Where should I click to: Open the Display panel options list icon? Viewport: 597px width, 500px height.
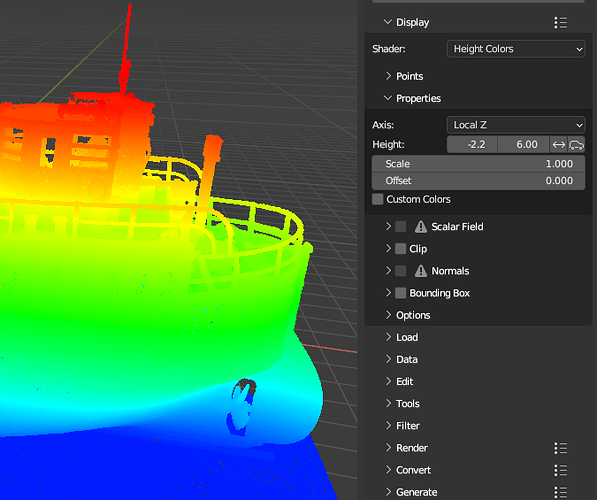(x=560, y=22)
